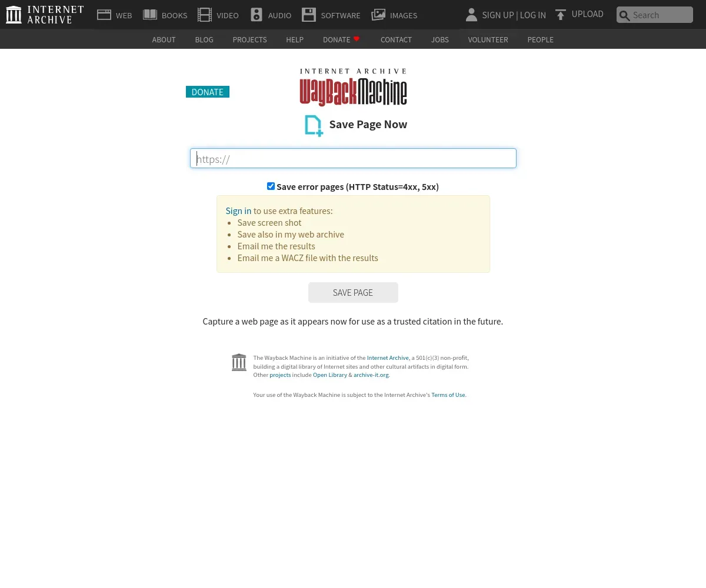Open the VIDEO menu label
Screen dimensions: 706x588
coord(228,15)
